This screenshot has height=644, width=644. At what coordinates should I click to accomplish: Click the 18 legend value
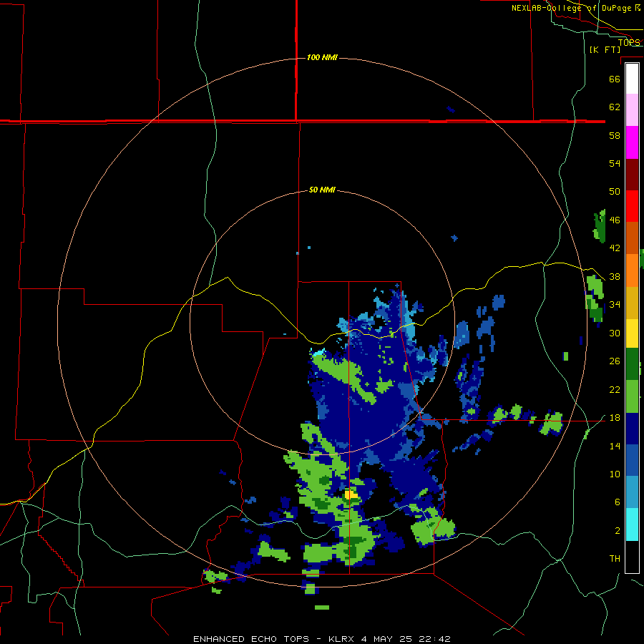tap(615, 418)
